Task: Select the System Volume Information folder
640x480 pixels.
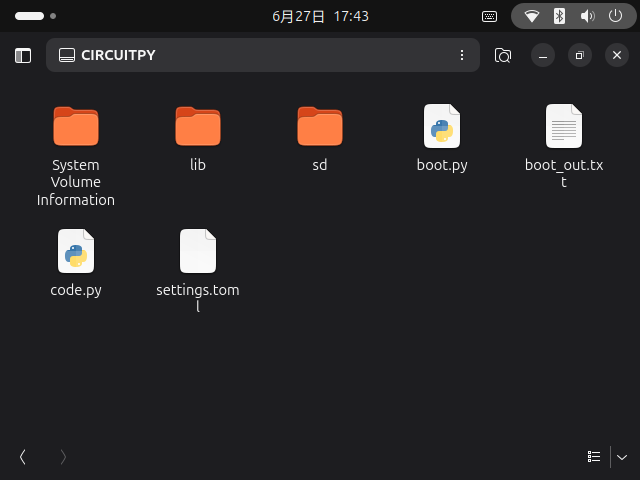Action: pos(76,126)
